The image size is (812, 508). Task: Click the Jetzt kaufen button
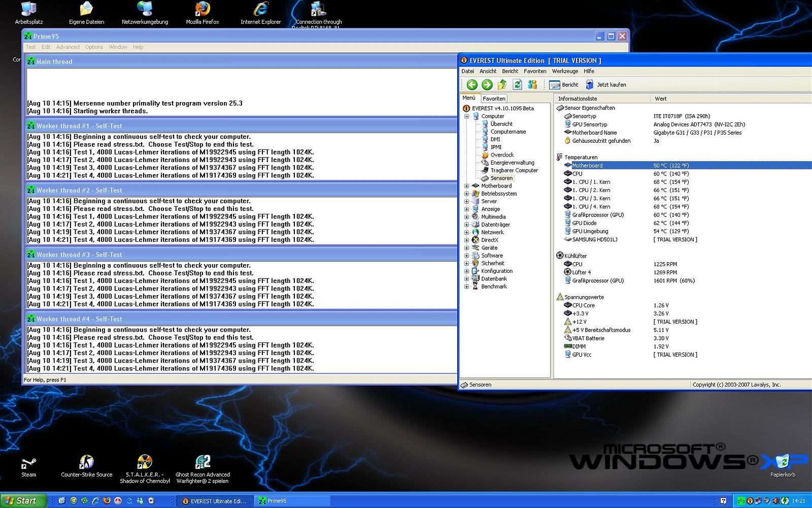click(x=606, y=85)
